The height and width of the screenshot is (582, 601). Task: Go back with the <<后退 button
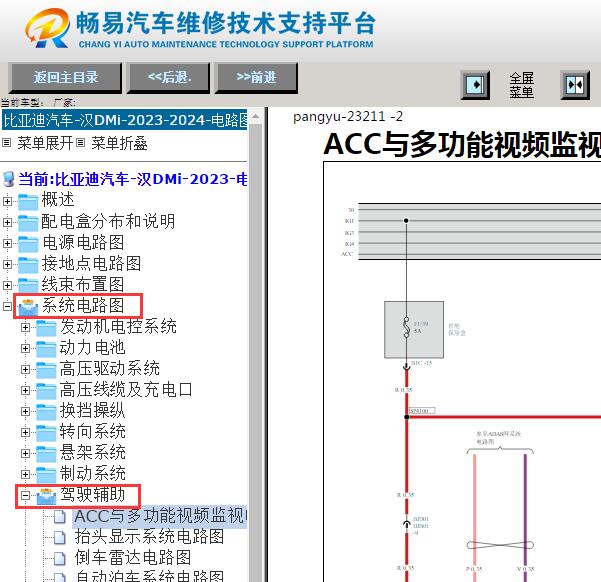click(x=169, y=78)
